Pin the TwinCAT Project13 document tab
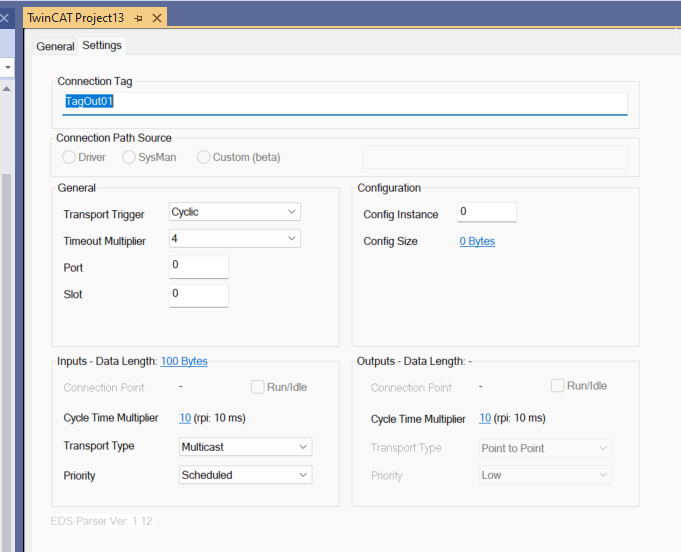The width and height of the screenshot is (681, 552). tap(139, 18)
